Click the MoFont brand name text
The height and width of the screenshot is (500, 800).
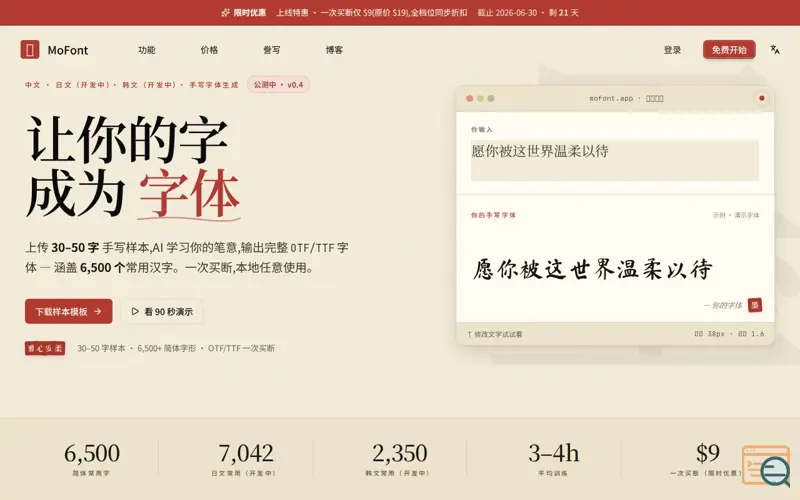coord(68,50)
